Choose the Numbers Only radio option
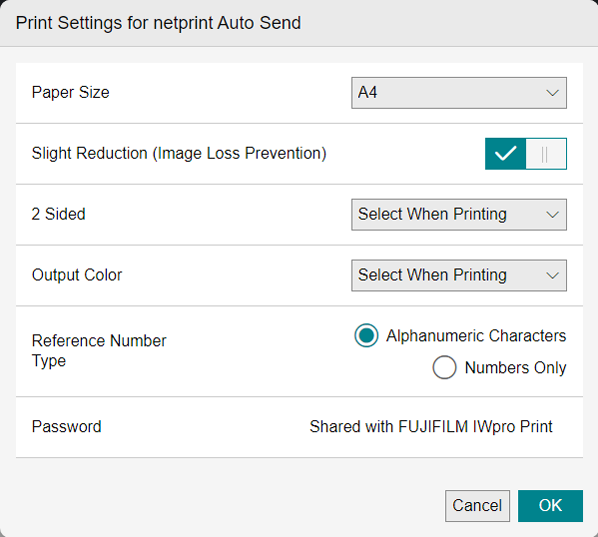This screenshot has width=598, height=537. click(x=444, y=367)
